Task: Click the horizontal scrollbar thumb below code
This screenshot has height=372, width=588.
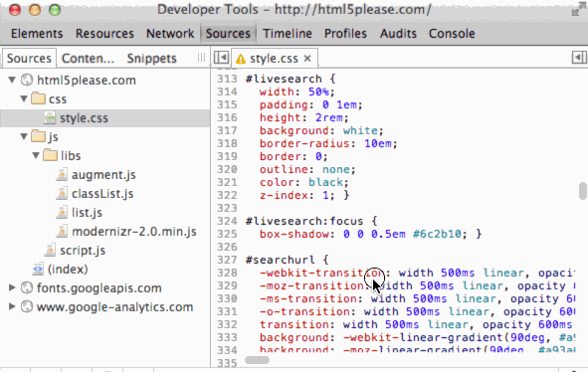Action: click(258, 360)
